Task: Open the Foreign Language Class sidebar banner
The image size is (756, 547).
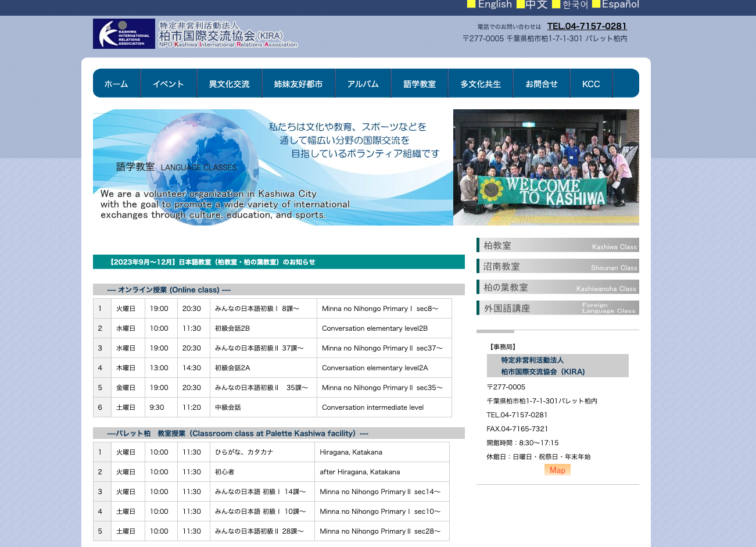Action: 557,308
